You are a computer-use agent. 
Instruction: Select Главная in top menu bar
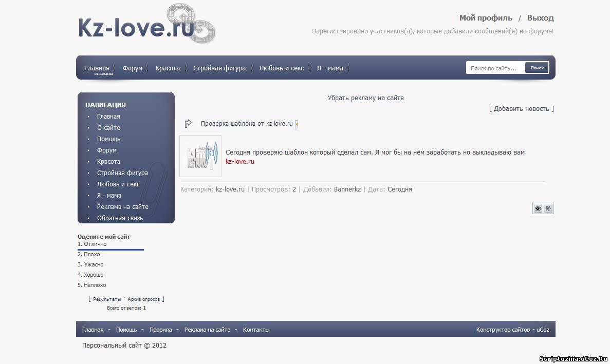coord(97,68)
